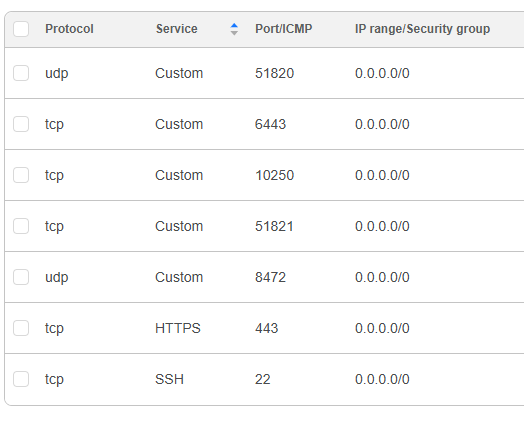Click the IP range/Security group header
This screenshot has width=524, height=430.
coord(422,29)
